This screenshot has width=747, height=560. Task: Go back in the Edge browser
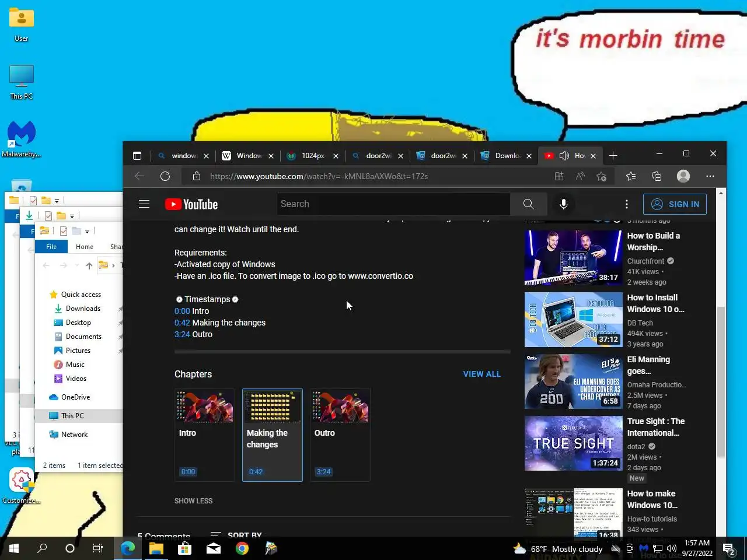tap(139, 176)
